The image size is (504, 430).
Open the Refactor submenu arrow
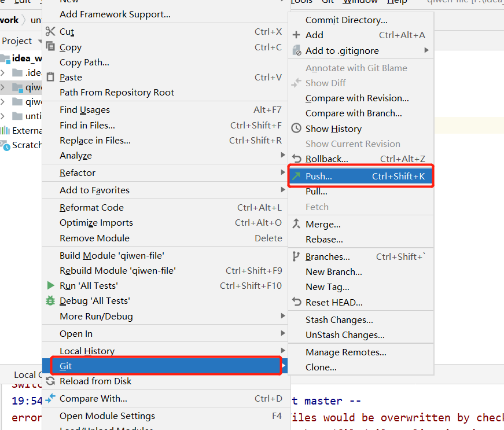(283, 172)
